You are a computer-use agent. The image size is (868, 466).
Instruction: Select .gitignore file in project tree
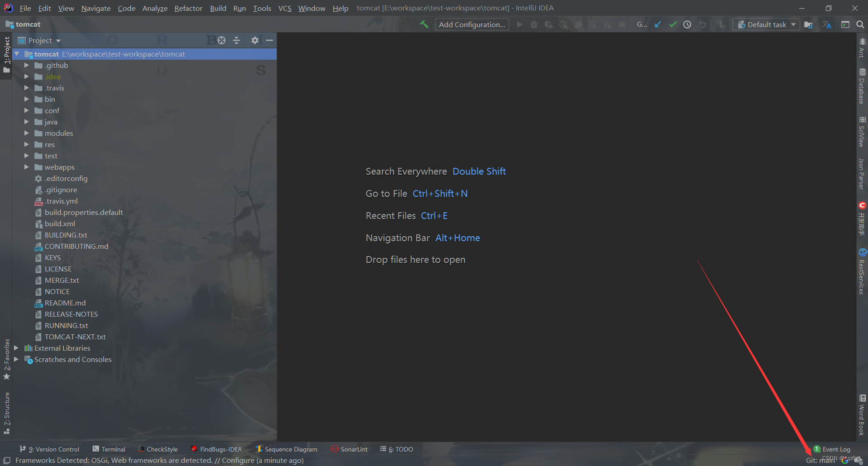coord(61,190)
